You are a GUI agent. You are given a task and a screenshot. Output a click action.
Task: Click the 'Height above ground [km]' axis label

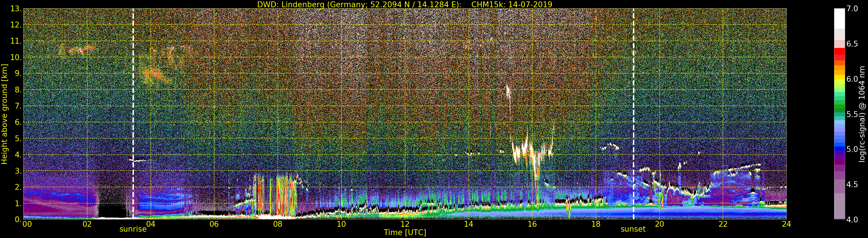point(4,114)
